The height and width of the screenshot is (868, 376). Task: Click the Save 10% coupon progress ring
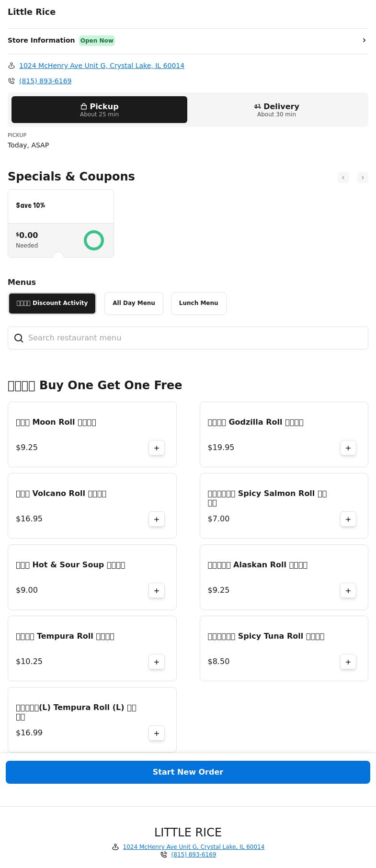[x=94, y=240]
